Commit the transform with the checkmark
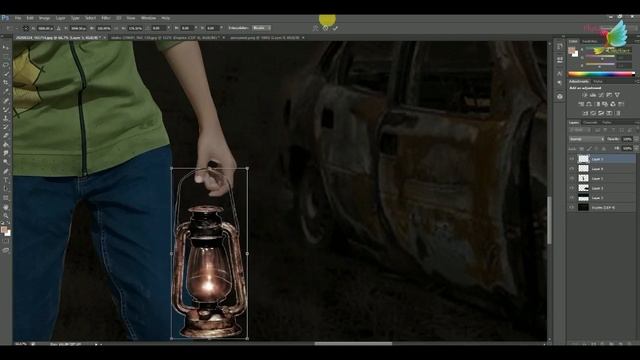640x360 pixels. click(x=335, y=28)
